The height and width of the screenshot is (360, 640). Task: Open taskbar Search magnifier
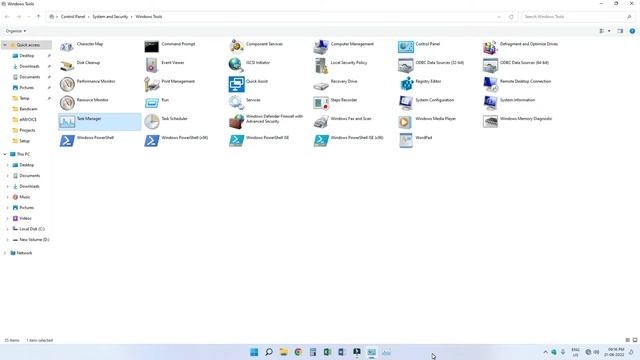coord(269,352)
